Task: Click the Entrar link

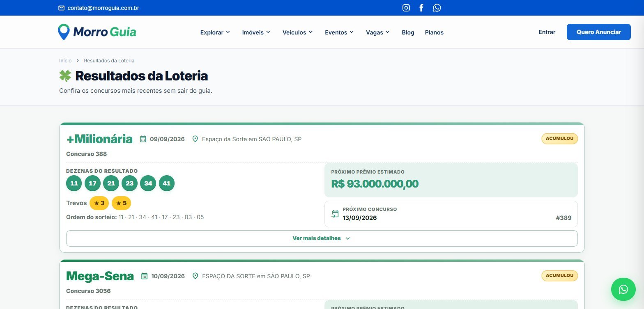Action: pyautogui.click(x=547, y=32)
